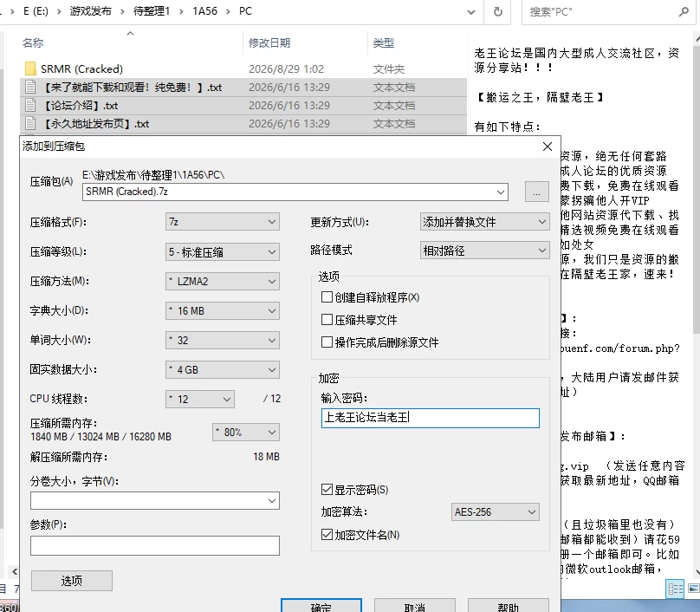Open the 压缩格式 dropdown showing 7z
The width and height of the screenshot is (700, 612).
click(223, 222)
